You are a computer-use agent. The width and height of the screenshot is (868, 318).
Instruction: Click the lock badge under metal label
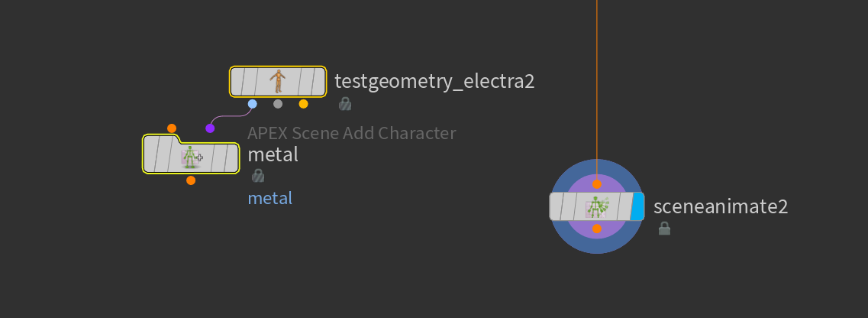[258, 176]
